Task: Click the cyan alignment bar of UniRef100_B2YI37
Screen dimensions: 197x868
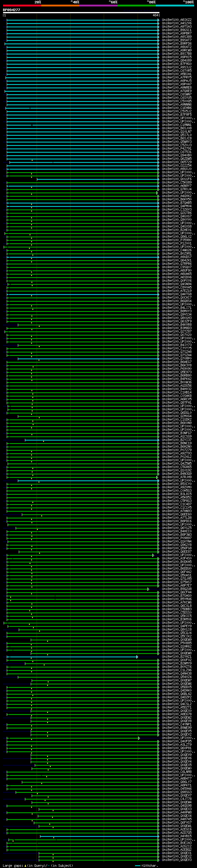Action: (92, 440)
